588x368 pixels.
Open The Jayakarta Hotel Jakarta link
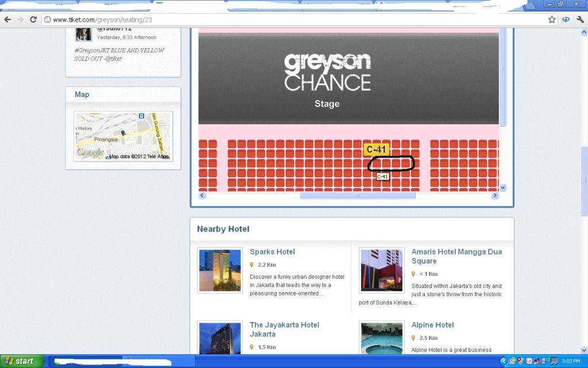point(284,329)
